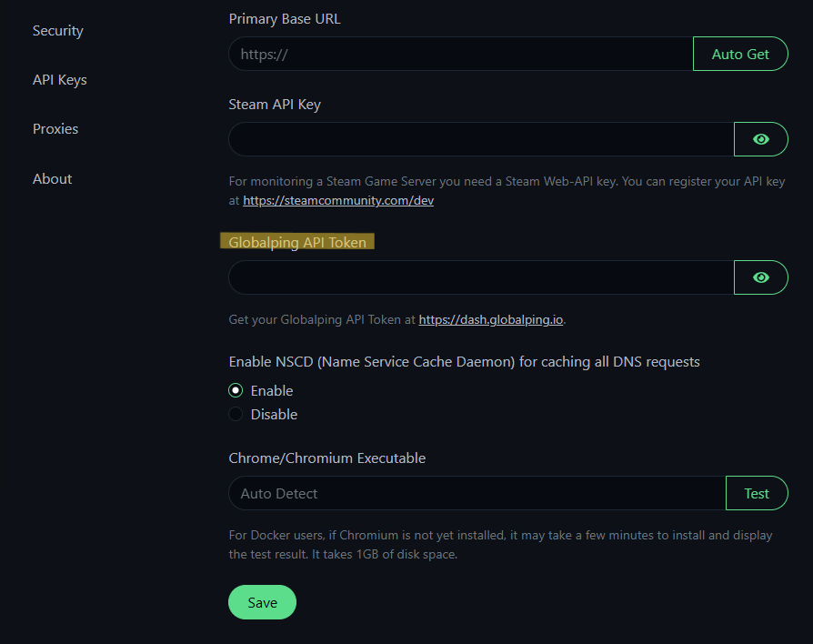Click Auto Get for Primary Base URL
Screen dimensions: 813x644
coord(739,54)
